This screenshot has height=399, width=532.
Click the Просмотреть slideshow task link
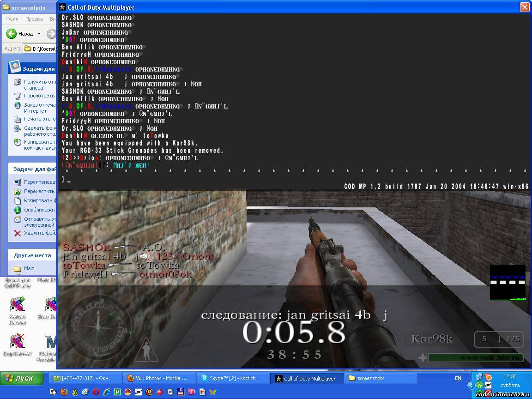[39, 96]
